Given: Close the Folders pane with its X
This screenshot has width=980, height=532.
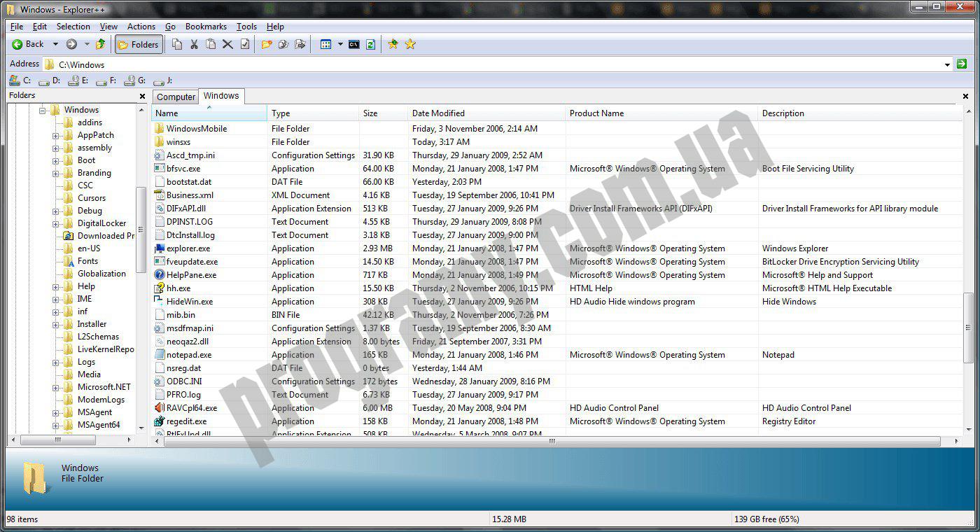Looking at the screenshot, I should [142, 96].
